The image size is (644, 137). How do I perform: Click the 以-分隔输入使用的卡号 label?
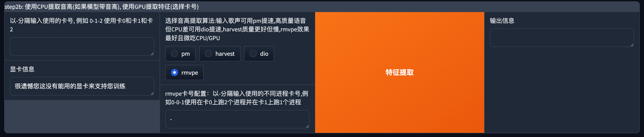pos(82,25)
